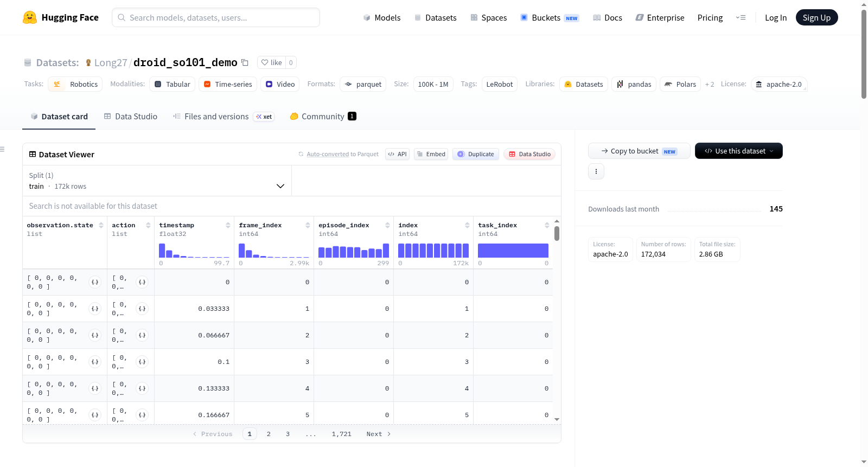Open the Use this dataset dropdown

pos(739,151)
